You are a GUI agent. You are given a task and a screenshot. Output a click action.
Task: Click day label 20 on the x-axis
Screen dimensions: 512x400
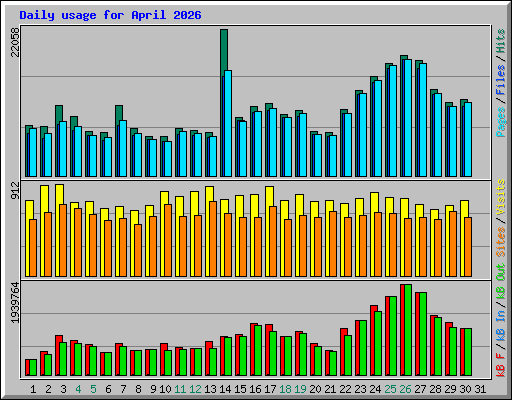(x=315, y=389)
